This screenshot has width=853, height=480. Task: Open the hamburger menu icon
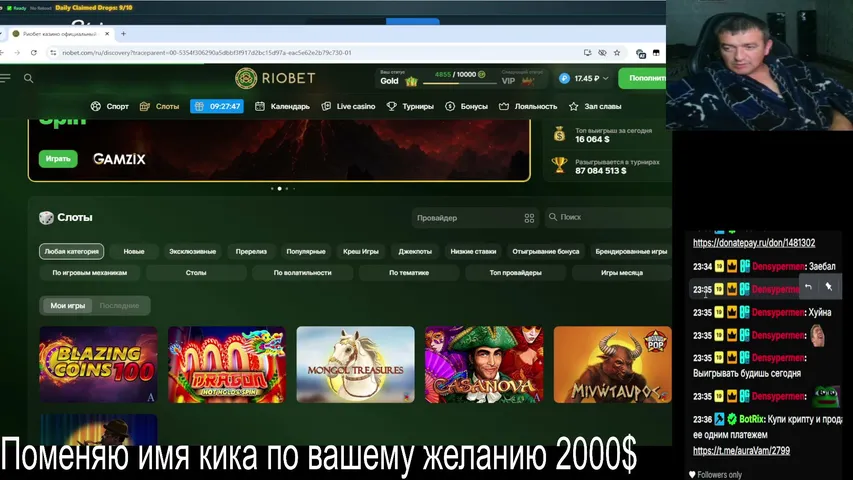click(5, 78)
